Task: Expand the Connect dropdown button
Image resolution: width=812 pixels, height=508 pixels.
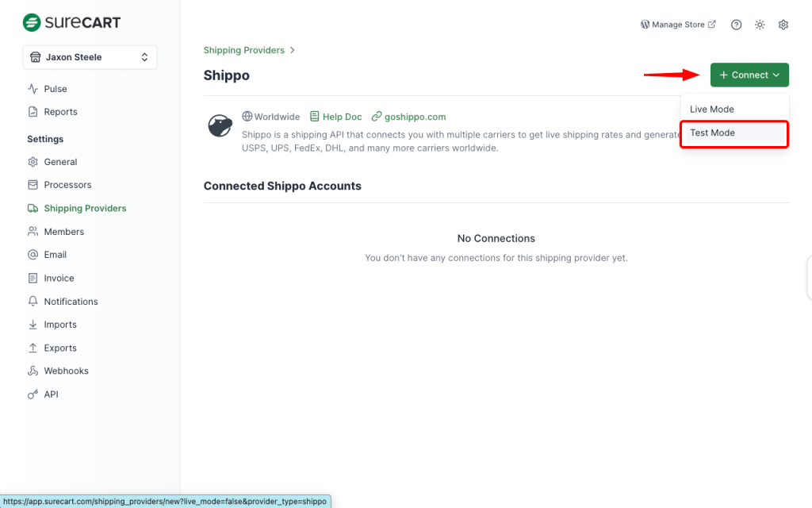Action: coord(749,75)
